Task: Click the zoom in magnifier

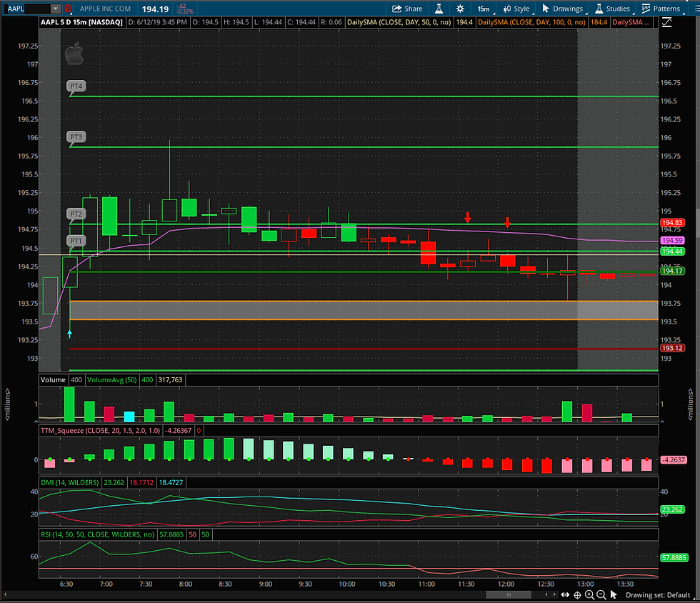Action: [589, 594]
